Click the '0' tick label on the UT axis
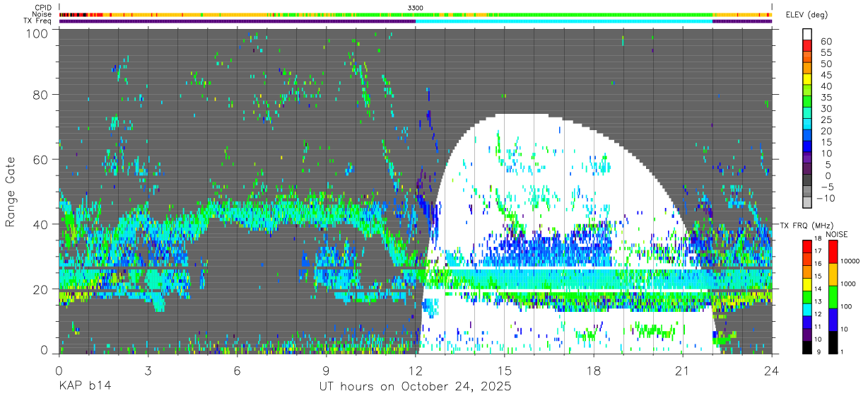This screenshot has height=401, width=868. tap(59, 371)
